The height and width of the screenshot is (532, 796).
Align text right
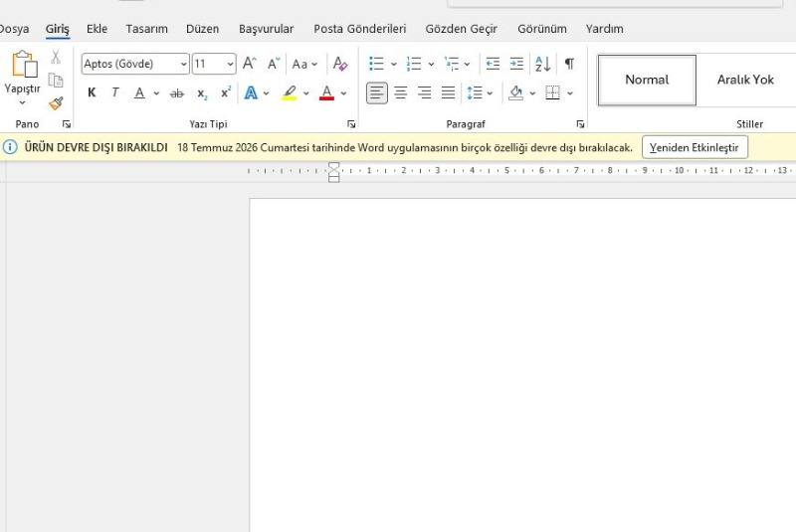pos(425,92)
